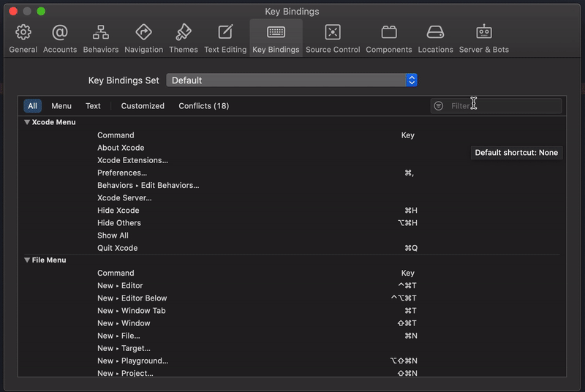Screen dimensions: 585x392
Task: Collapse the Xcode Menu section
Action: pos(27,122)
